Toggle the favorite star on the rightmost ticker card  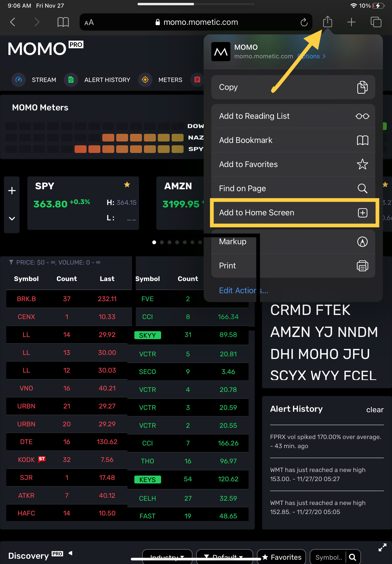coord(386,185)
